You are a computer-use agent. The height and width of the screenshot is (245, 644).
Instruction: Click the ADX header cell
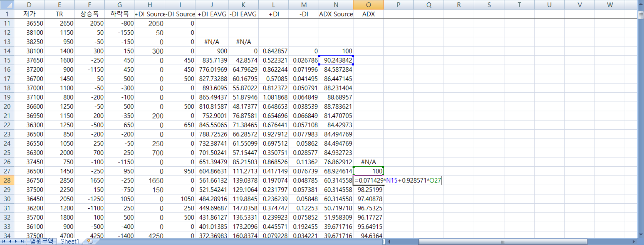coord(368,14)
